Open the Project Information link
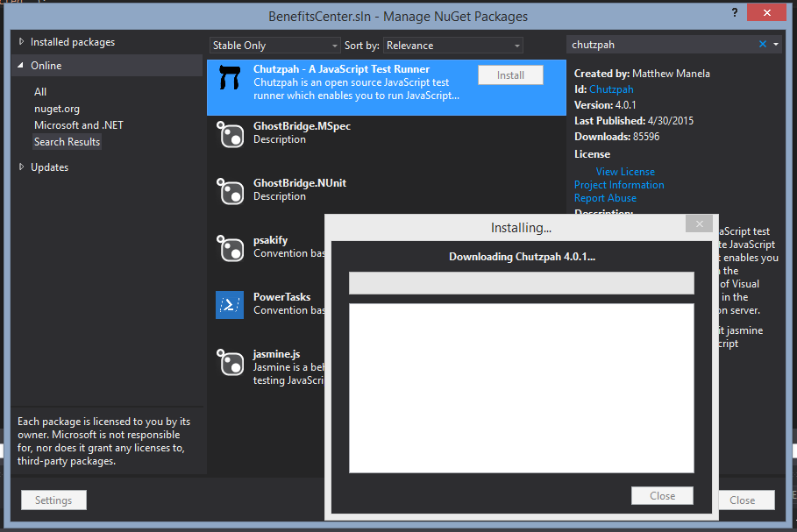Screen dimensions: 797x532 [x=619, y=185]
